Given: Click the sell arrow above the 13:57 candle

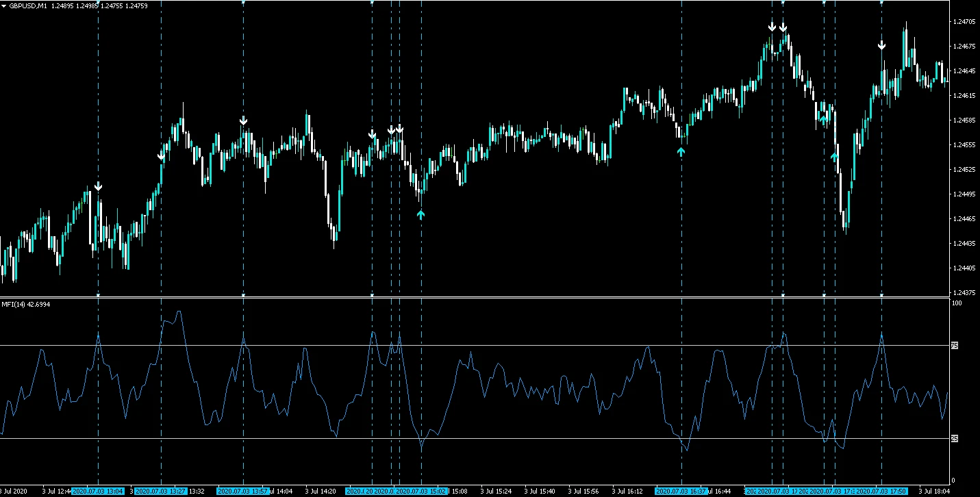Looking at the screenshot, I should (x=243, y=121).
